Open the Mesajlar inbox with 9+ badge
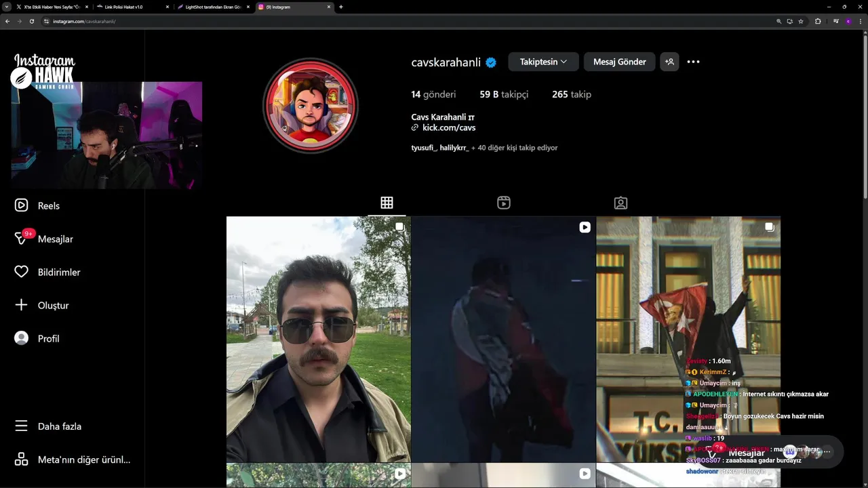 43,239
